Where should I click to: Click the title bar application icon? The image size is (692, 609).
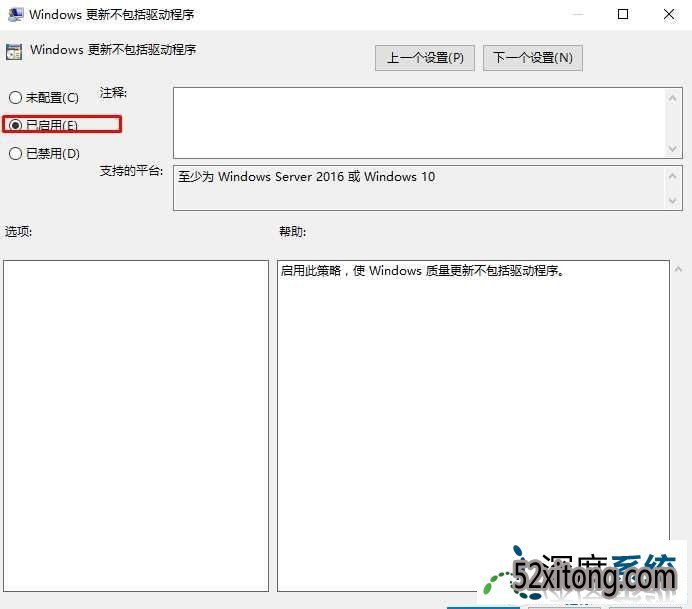[x=16, y=15]
